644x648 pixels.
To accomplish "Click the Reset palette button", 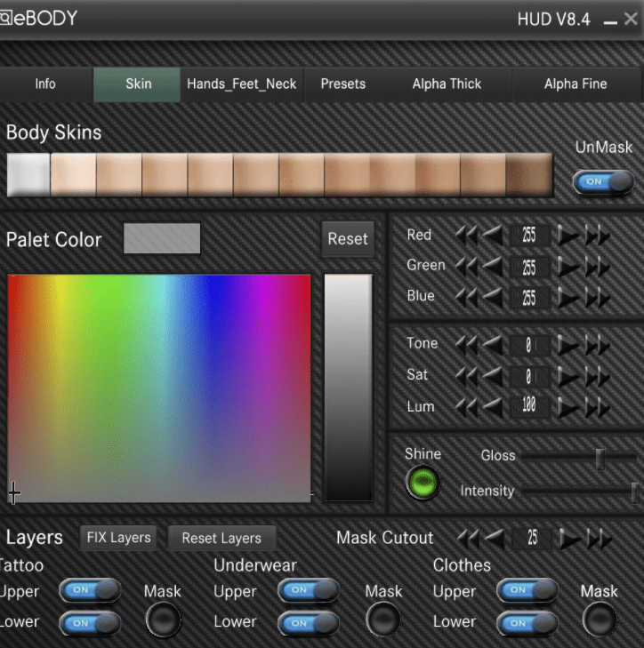I will [x=347, y=239].
